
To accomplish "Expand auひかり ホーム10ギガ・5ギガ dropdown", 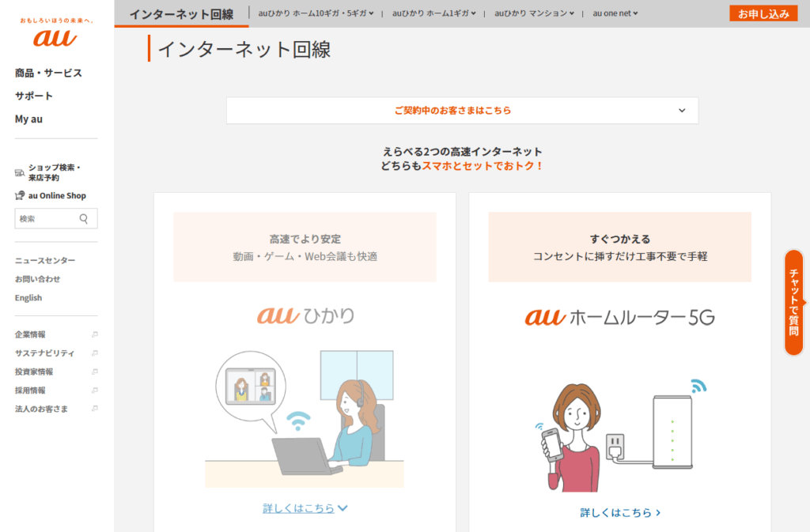I will click(x=316, y=13).
